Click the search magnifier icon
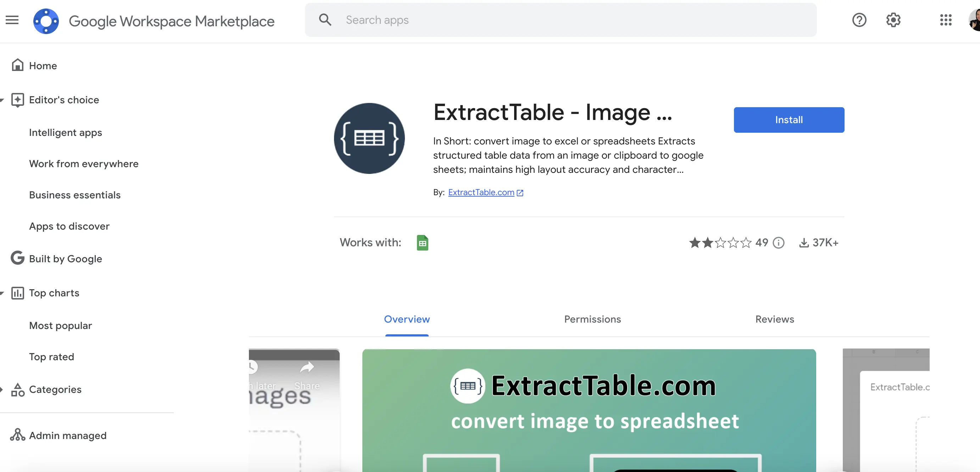This screenshot has width=980, height=472. 325,20
